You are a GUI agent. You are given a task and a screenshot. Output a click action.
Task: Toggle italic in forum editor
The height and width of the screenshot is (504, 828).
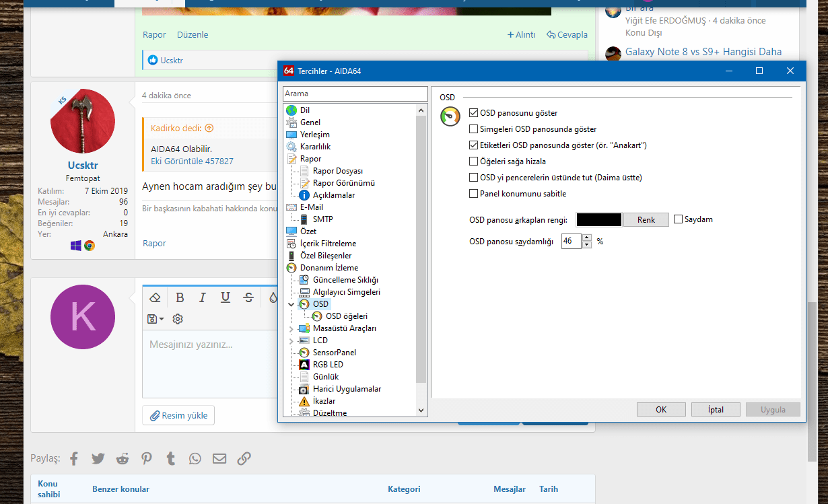pos(202,297)
